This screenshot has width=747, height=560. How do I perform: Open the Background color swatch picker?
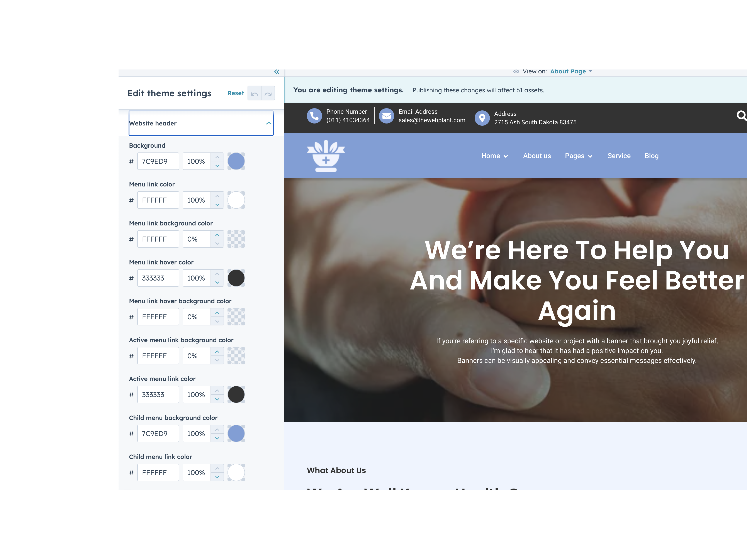coord(236,161)
